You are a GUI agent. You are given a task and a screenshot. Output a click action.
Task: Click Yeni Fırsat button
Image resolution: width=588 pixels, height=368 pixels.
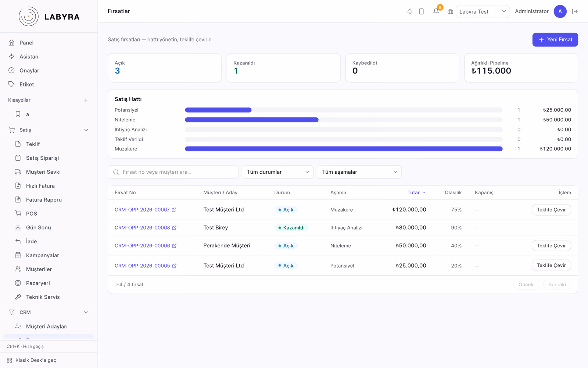tap(555, 40)
